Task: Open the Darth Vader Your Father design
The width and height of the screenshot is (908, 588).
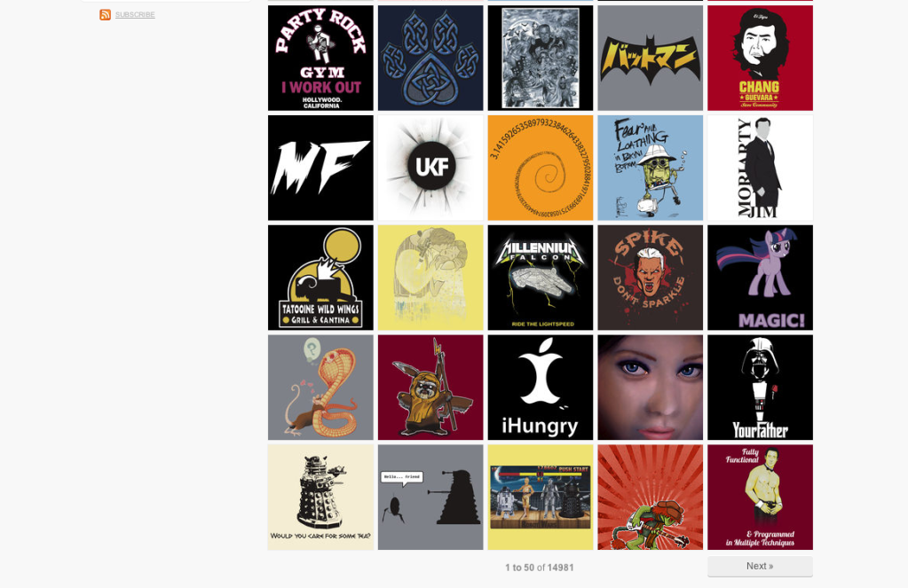Action: [760, 388]
